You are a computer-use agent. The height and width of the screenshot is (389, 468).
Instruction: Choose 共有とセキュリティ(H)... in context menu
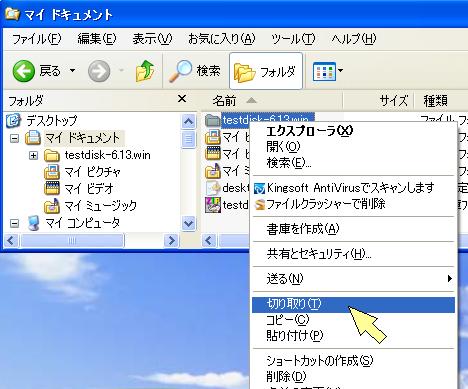coord(353,254)
